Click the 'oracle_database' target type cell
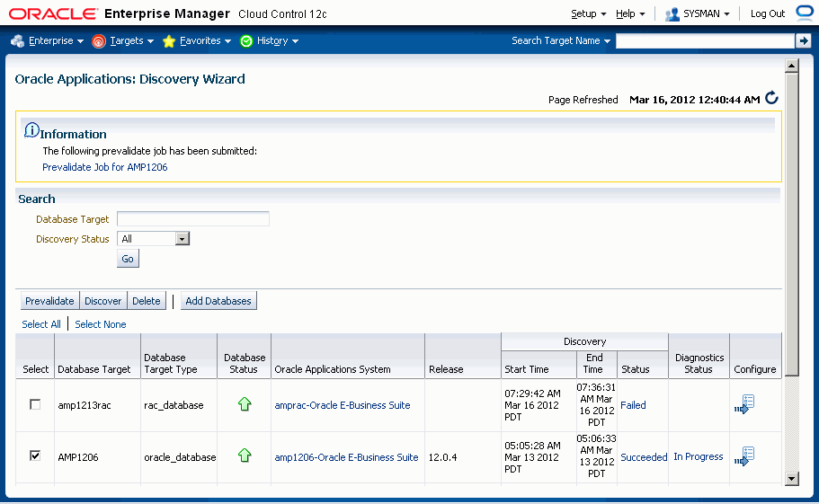Screen dimensions: 819x504 tap(180, 457)
